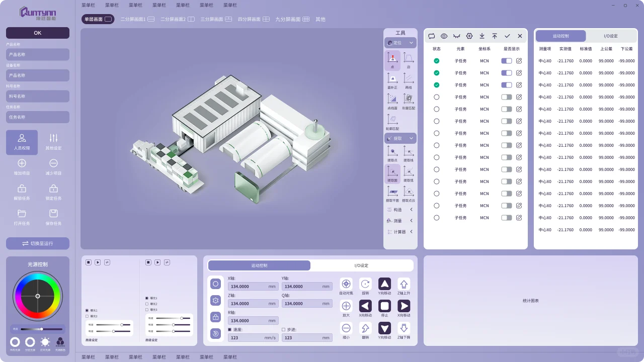Click the checkmark confirm icon in task toolbar
644x362 pixels.
[x=507, y=36]
